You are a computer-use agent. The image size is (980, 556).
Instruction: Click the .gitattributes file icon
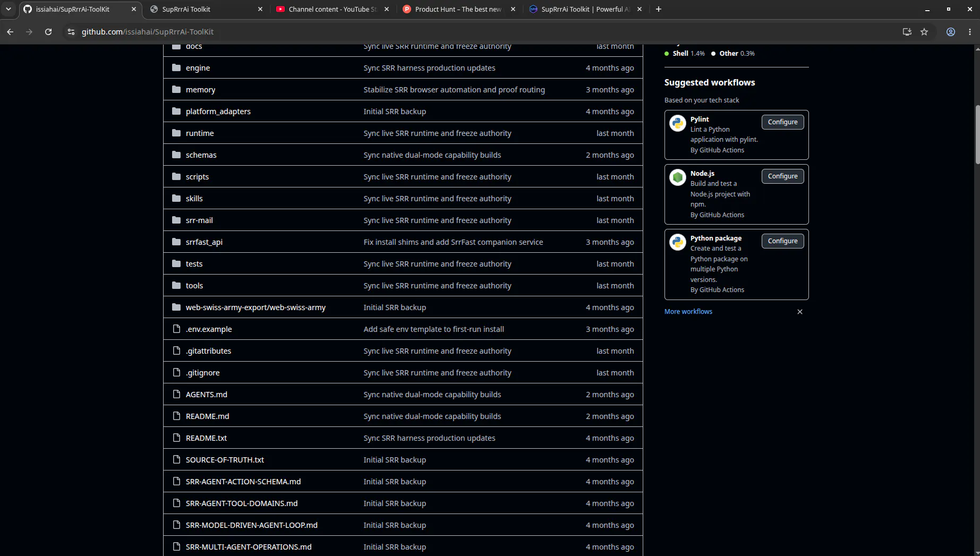coord(176,351)
